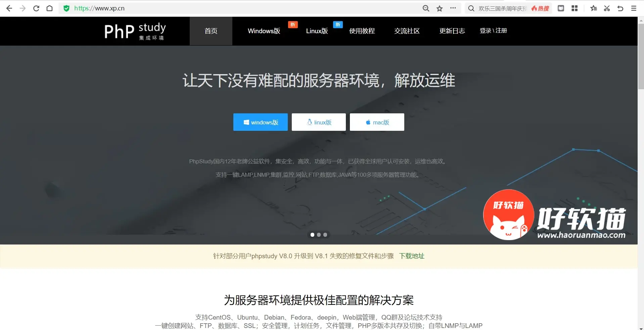644x330 pixels.
Task: Click the text 一键创建网站、FTP、数据库、SSL
Action: 319,326
